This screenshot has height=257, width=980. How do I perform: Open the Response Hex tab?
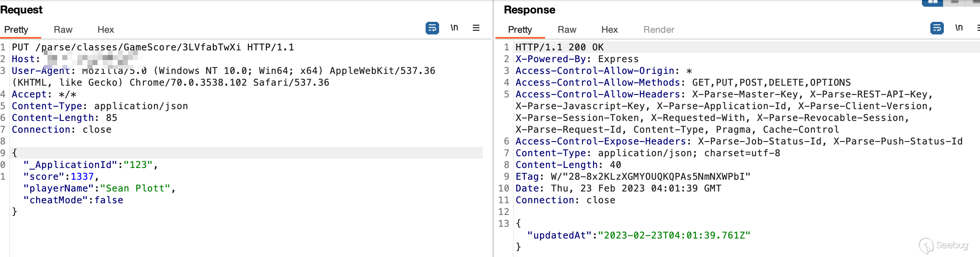point(609,29)
